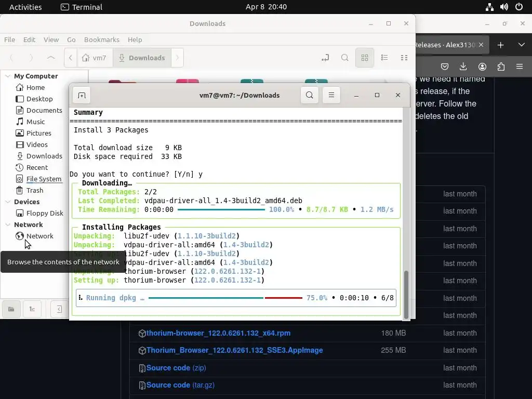Collapse the Network sidebar section
The image size is (532, 399).
click(x=8, y=224)
